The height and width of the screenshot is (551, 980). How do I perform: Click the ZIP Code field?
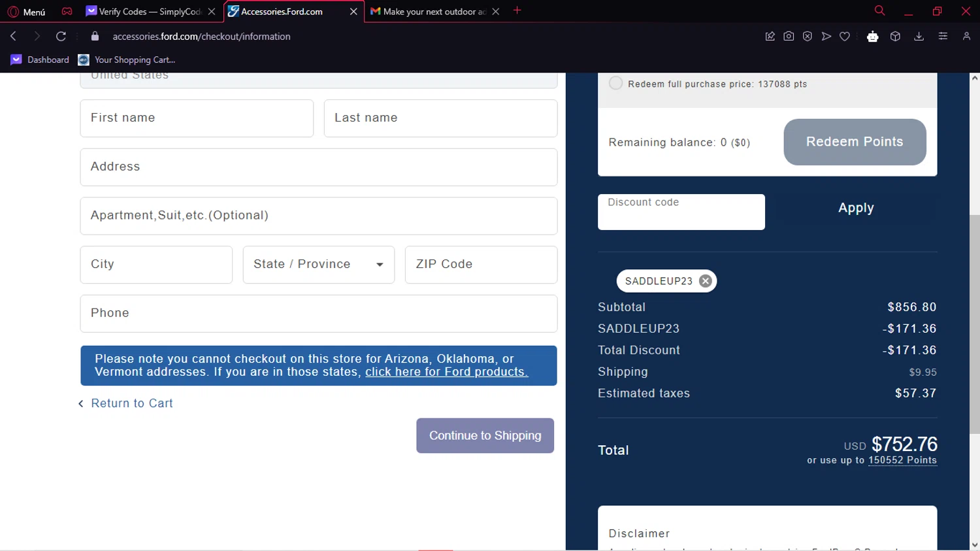481,265
